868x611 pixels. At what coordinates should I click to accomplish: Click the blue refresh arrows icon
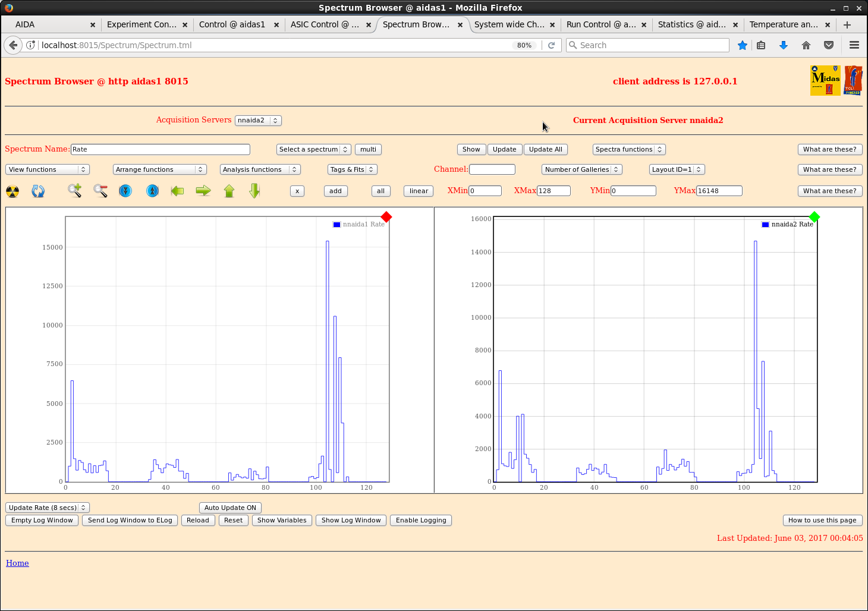point(38,191)
